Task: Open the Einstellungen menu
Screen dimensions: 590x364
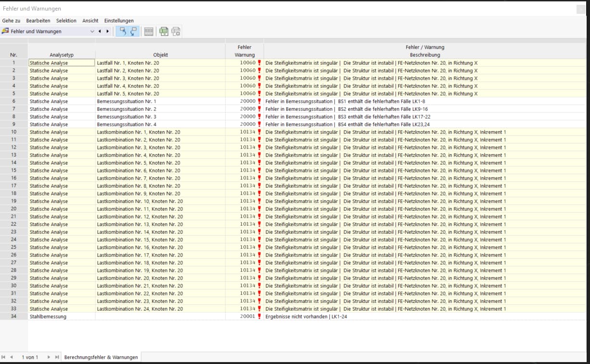Action: coord(119,21)
